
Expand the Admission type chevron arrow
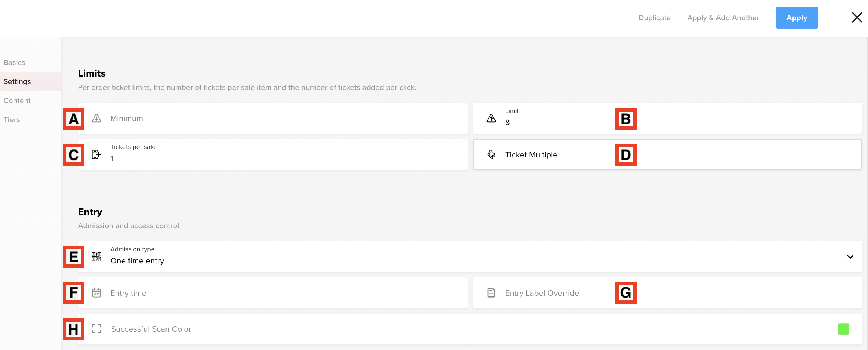point(850,257)
